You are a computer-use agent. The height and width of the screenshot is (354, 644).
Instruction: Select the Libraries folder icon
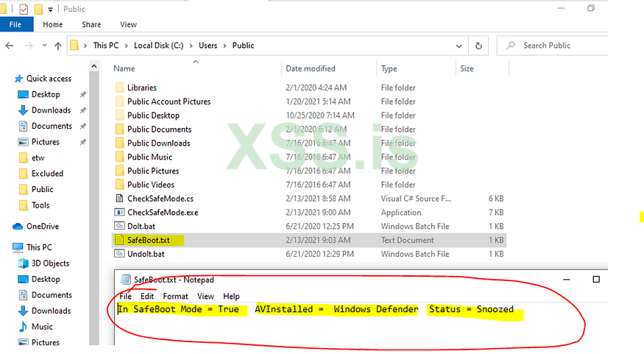point(119,88)
